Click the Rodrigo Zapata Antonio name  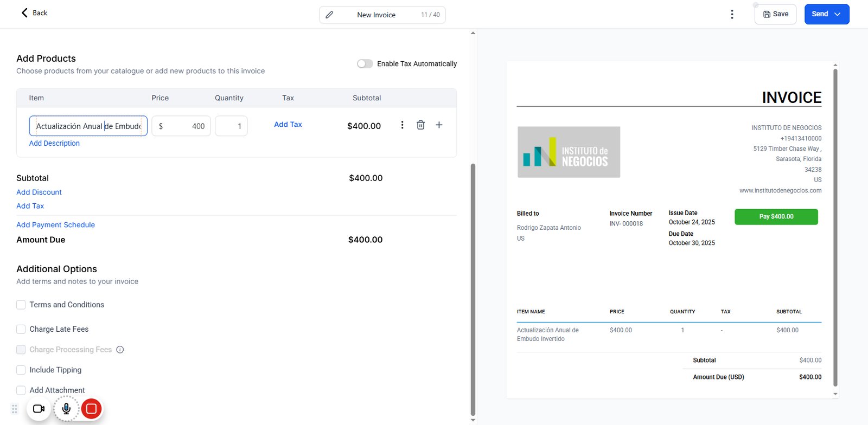point(549,228)
